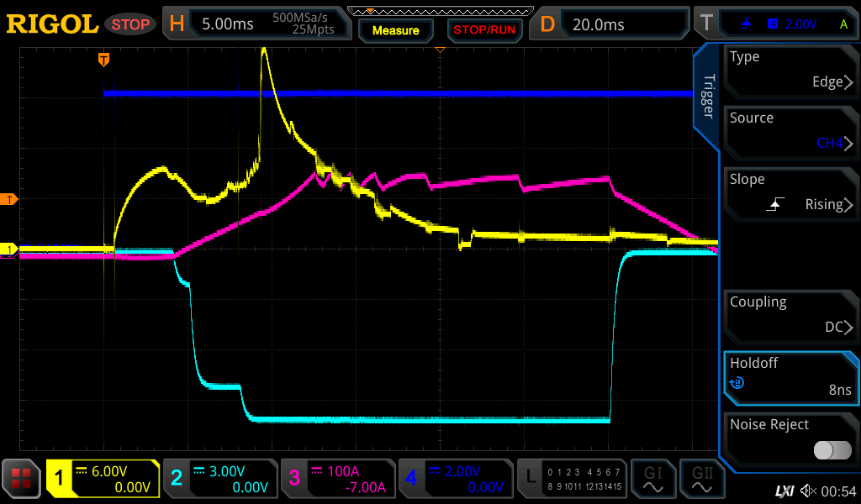Click the GI waveform generator icon
The height and width of the screenshot is (504, 861).
653,480
